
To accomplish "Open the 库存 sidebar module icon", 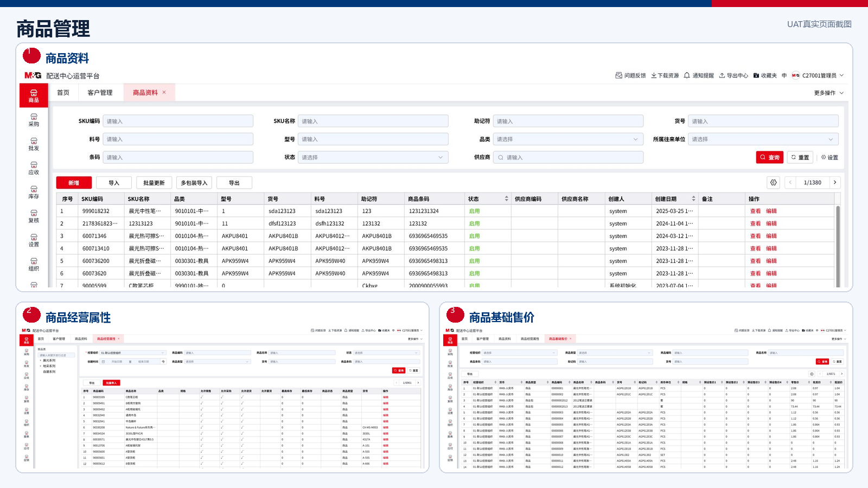I will (34, 189).
